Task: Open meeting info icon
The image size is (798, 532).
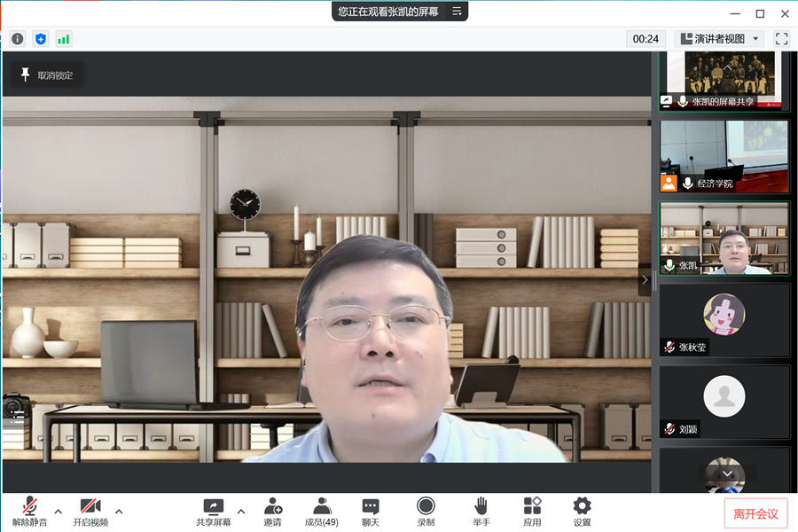Action: pyautogui.click(x=18, y=39)
